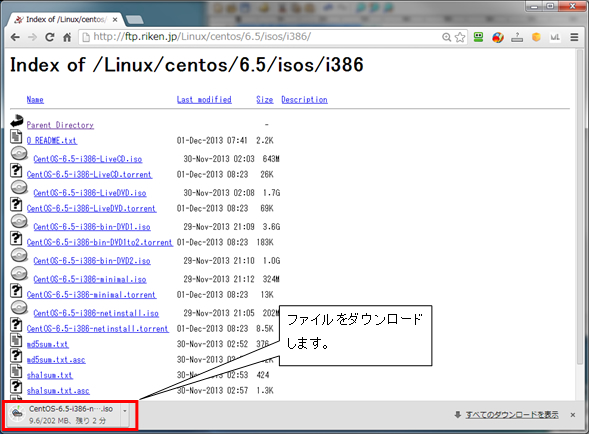Image resolution: width=589 pixels, height=434 pixels.
Task: Open CentOS-6.5-i386-LiveDVD.torrent link
Action: (92, 209)
